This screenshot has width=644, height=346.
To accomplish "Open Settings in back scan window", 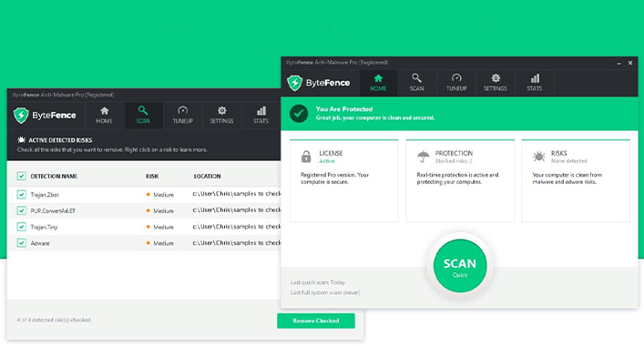I will point(221,115).
